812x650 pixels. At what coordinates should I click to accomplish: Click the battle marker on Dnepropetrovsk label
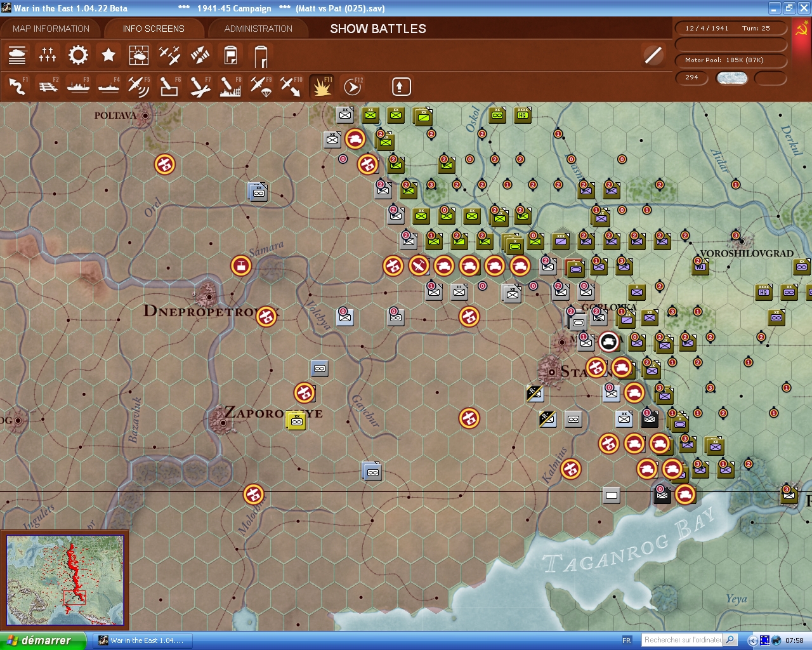[x=266, y=316]
